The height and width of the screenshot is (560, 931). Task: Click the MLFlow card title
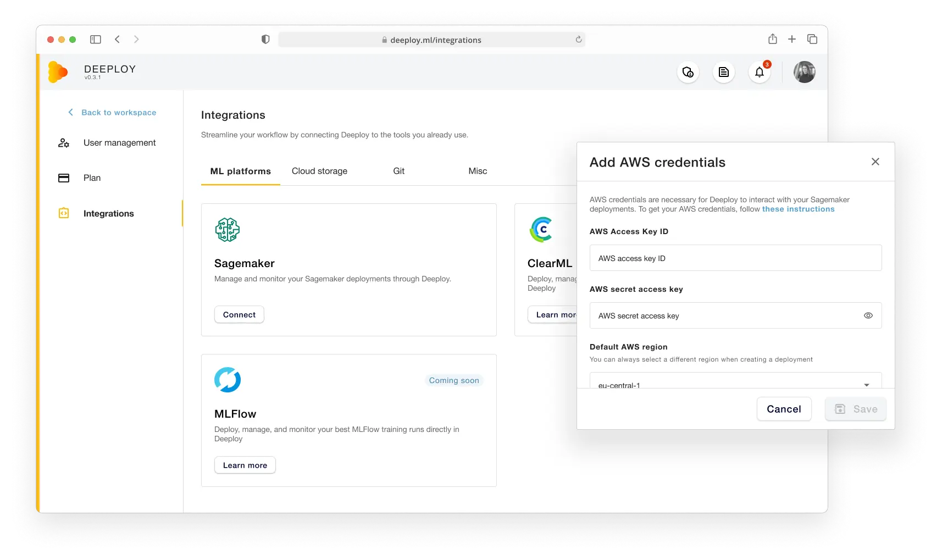[x=235, y=414]
